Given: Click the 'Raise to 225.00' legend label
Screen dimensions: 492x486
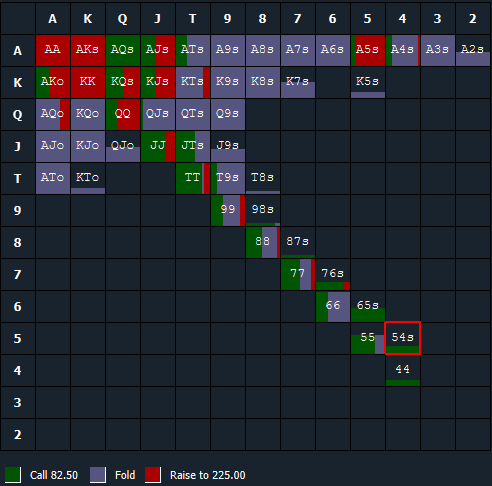Looking at the screenshot, I should [x=208, y=475].
